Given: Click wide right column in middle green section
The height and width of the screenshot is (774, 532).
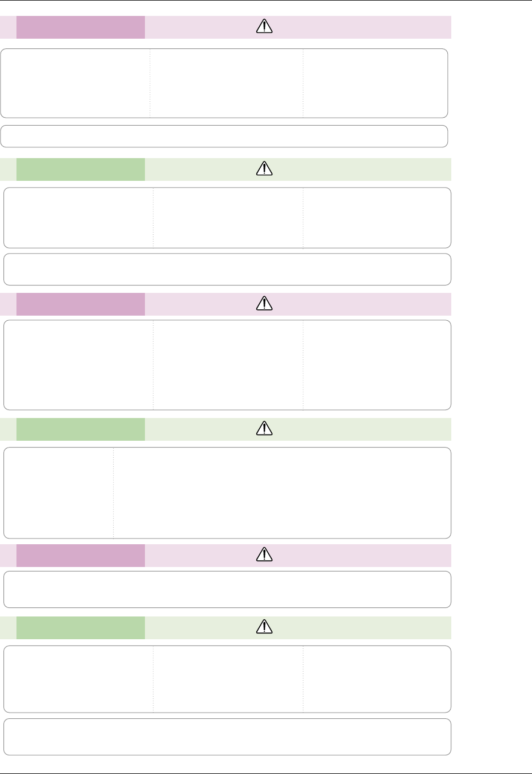Looking at the screenshot, I should tap(282, 492).
